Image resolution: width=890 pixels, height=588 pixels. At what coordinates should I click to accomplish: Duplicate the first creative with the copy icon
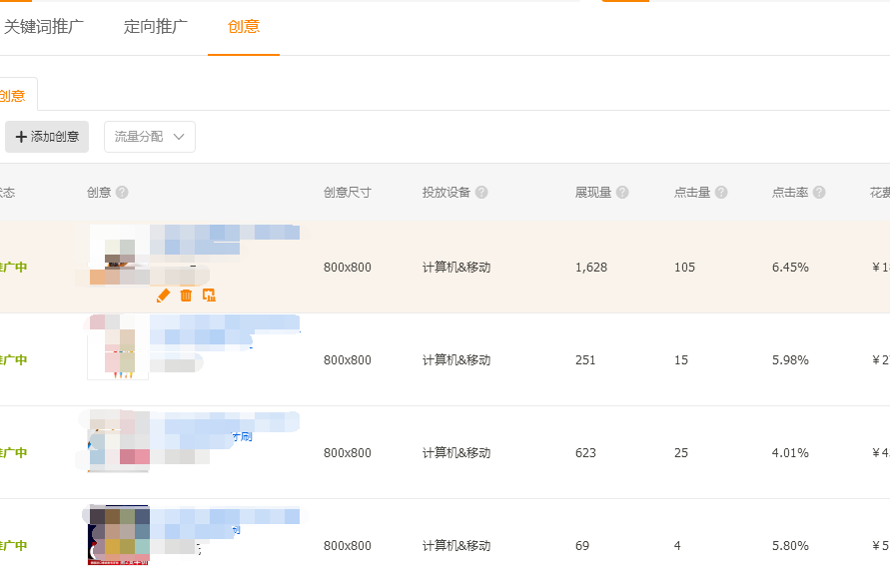pos(208,295)
